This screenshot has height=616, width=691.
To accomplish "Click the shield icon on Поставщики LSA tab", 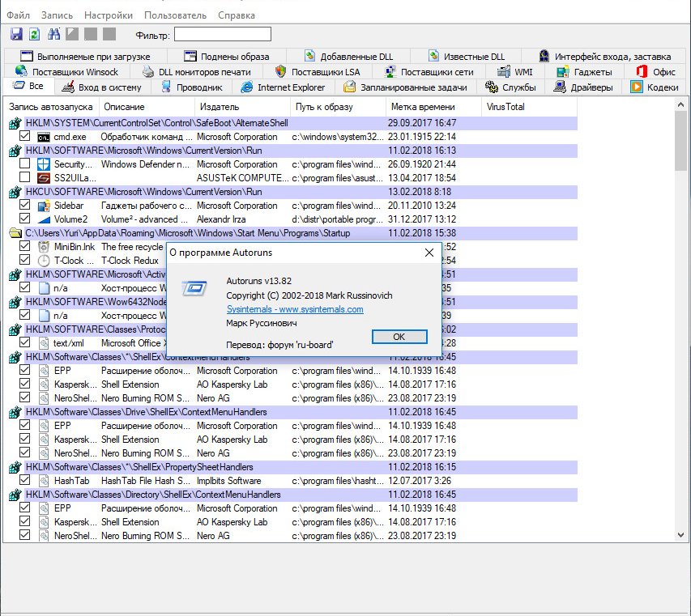I will (x=280, y=71).
